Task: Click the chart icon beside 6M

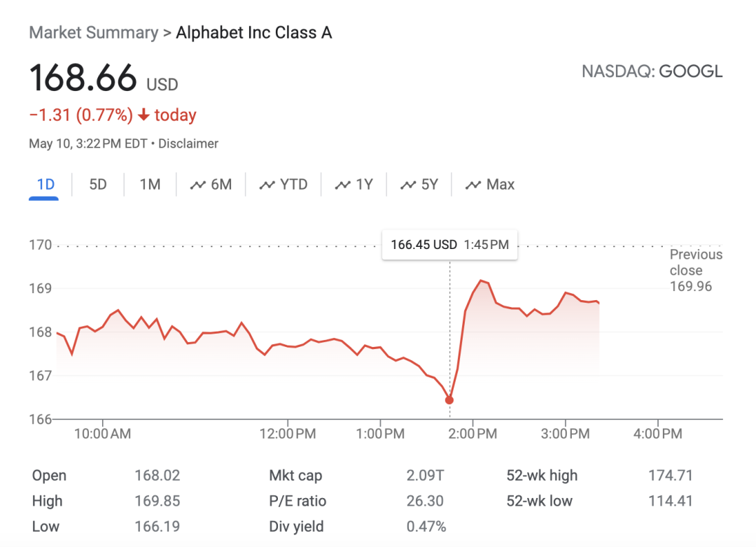Action: tap(198, 185)
